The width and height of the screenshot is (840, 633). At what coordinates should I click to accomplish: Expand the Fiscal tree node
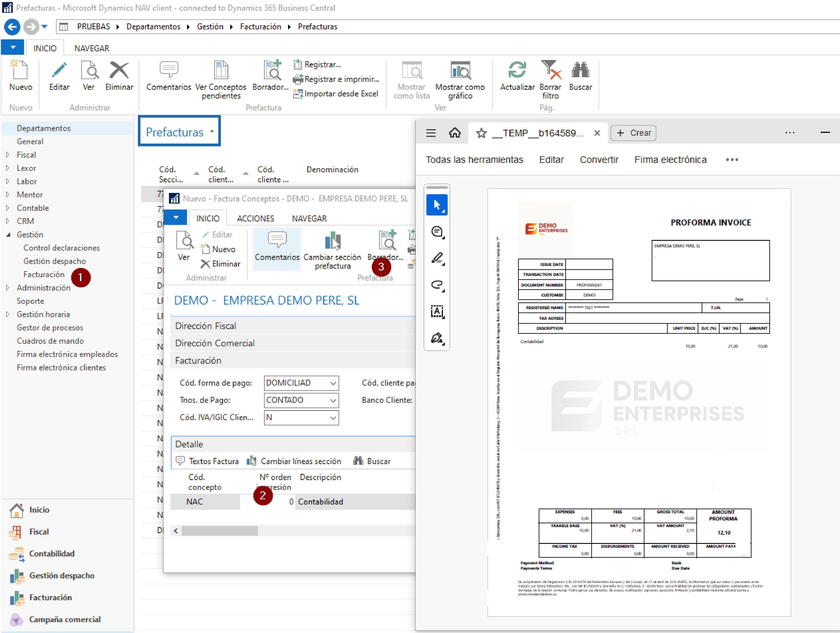(x=8, y=155)
